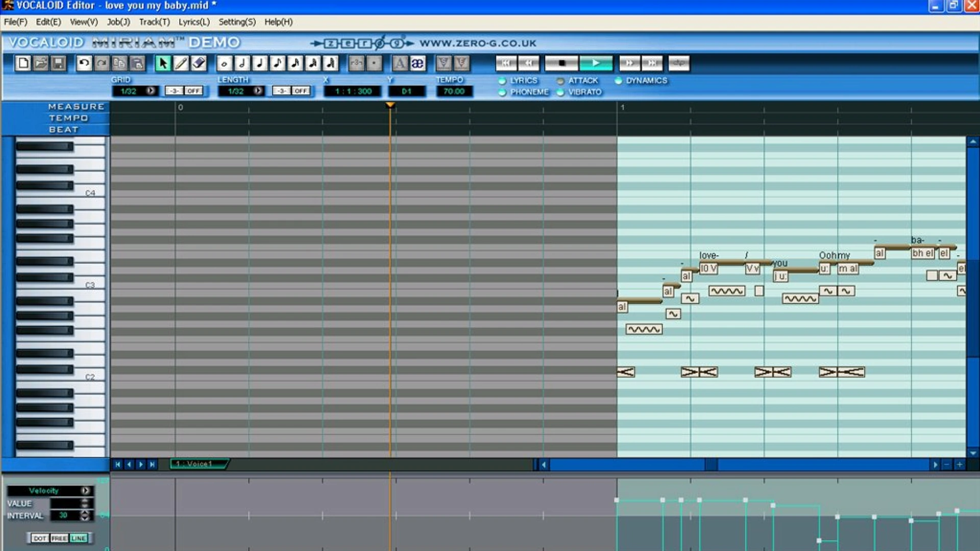Click the fast forward button
The width and height of the screenshot is (980, 551).
[x=629, y=63]
